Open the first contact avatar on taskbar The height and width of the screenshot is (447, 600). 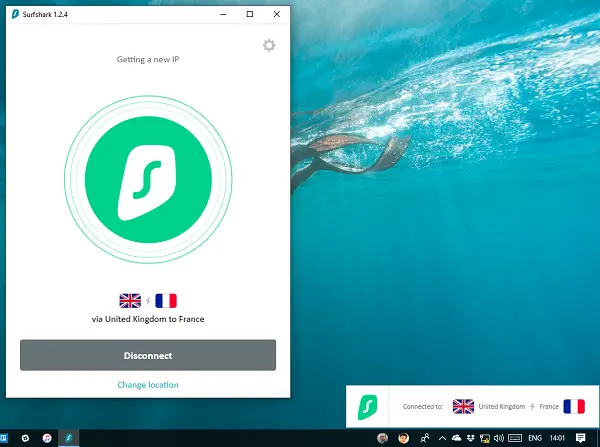382,438
